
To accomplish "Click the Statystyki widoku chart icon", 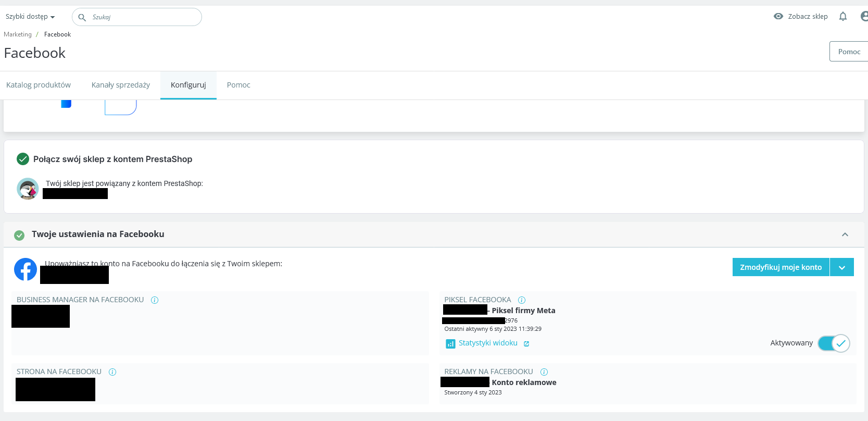I will pos(450,344).
